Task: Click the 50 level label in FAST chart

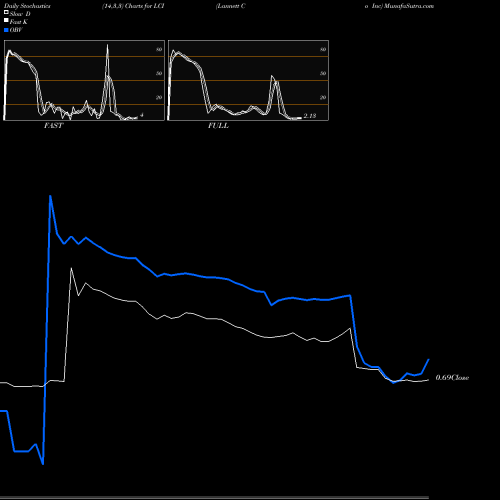Action: pyautogui.click(x=159, y=73)
